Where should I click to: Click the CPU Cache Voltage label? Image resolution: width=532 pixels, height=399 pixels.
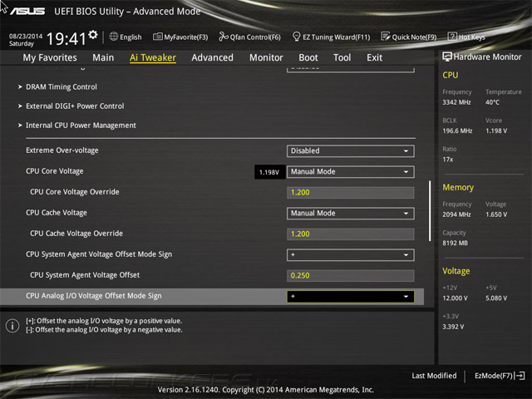[x=57, y=213]
